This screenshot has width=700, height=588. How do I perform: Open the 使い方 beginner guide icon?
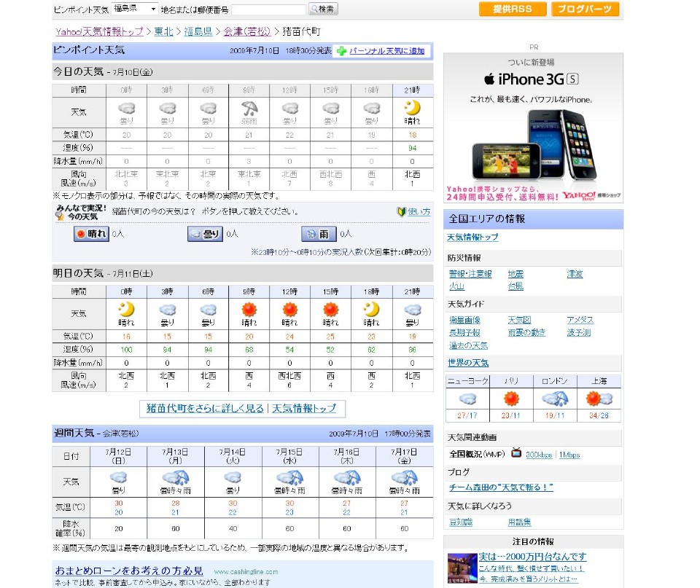click(401, 212)
